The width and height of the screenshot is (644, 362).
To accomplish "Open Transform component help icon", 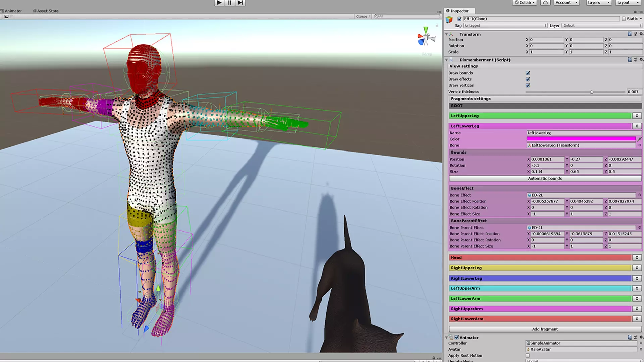I will click(x=630, y=34).
